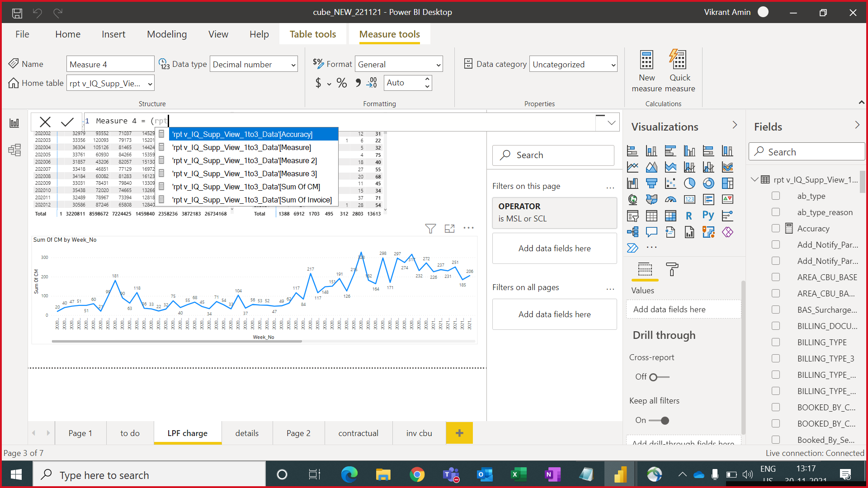Viewport: 868px width, 488px height.
Task: Switch to the details page tab
Action: tap(247, 433)
